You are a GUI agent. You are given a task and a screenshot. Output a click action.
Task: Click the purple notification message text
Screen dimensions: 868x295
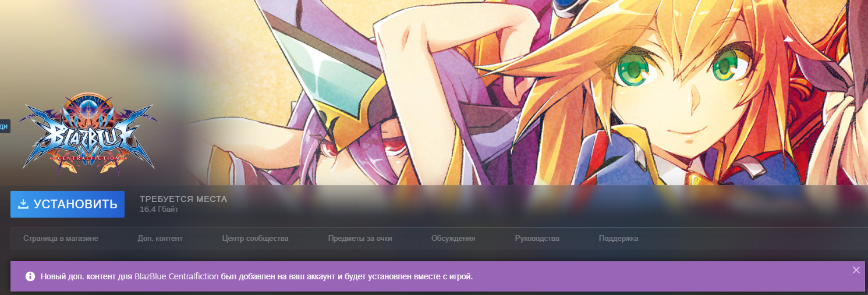click(x=349, y=276)
